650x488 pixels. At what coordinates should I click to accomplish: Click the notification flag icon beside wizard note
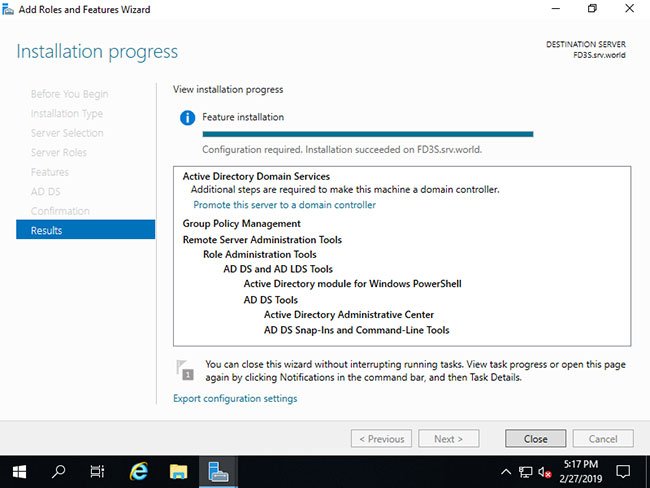pyautogui.click(x=185, y=370)
